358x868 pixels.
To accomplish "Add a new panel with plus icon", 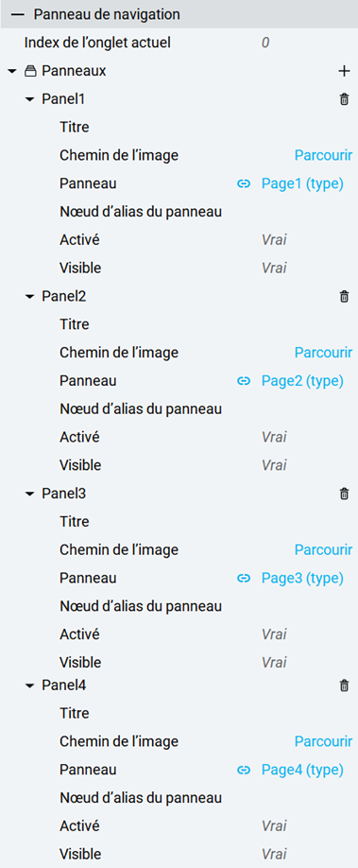I will (x=344, y=71).
